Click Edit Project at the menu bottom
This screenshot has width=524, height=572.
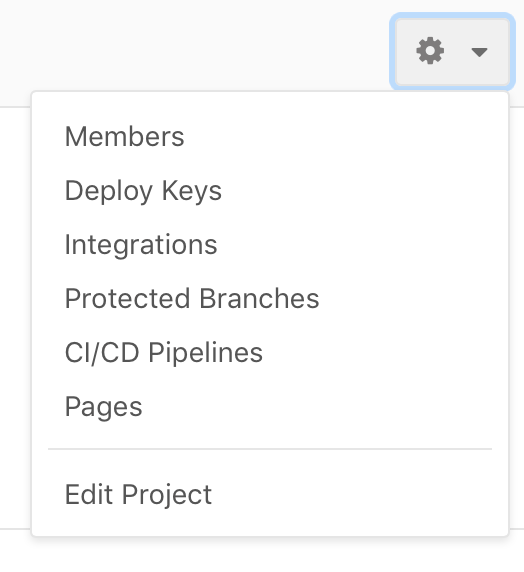138,495
